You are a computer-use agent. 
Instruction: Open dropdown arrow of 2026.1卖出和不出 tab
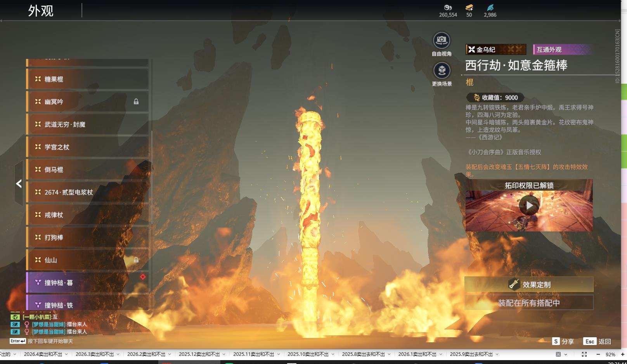[x=441, y=354]
